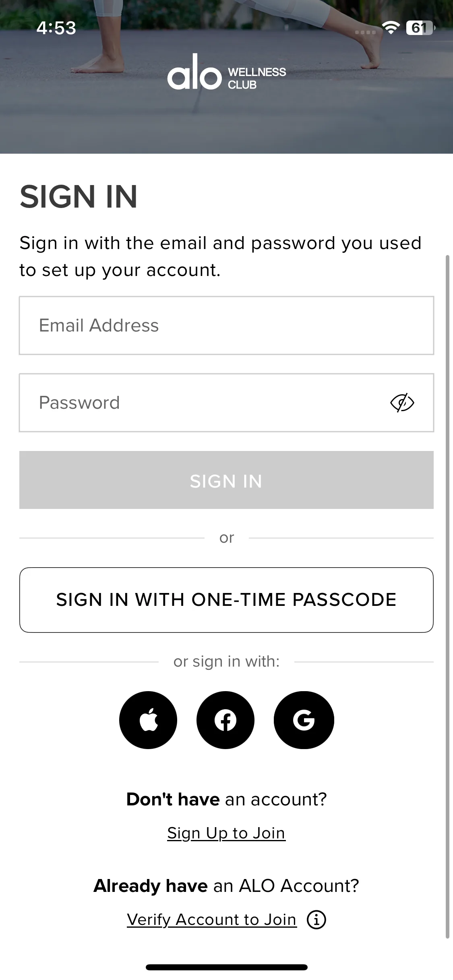Tap the battery level indicator
453x980 pixels.
(420, 28)
